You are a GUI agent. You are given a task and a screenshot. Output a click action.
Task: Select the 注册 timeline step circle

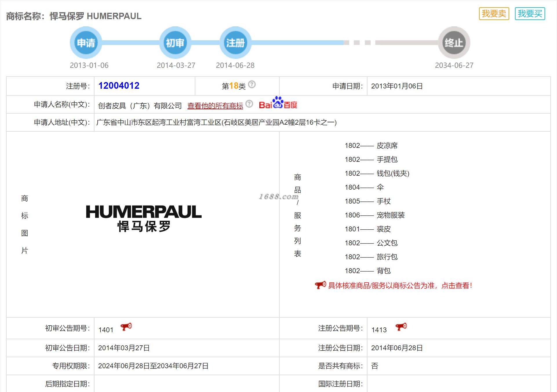[235, 43]
